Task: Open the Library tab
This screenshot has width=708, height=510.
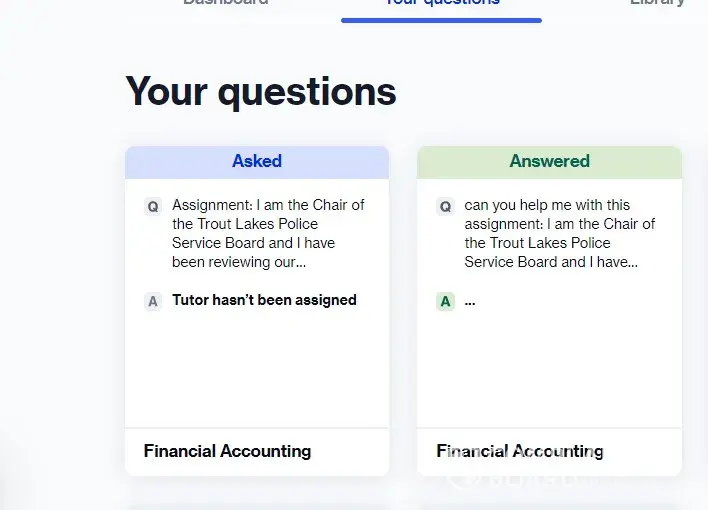Action: tap(657, 3)
